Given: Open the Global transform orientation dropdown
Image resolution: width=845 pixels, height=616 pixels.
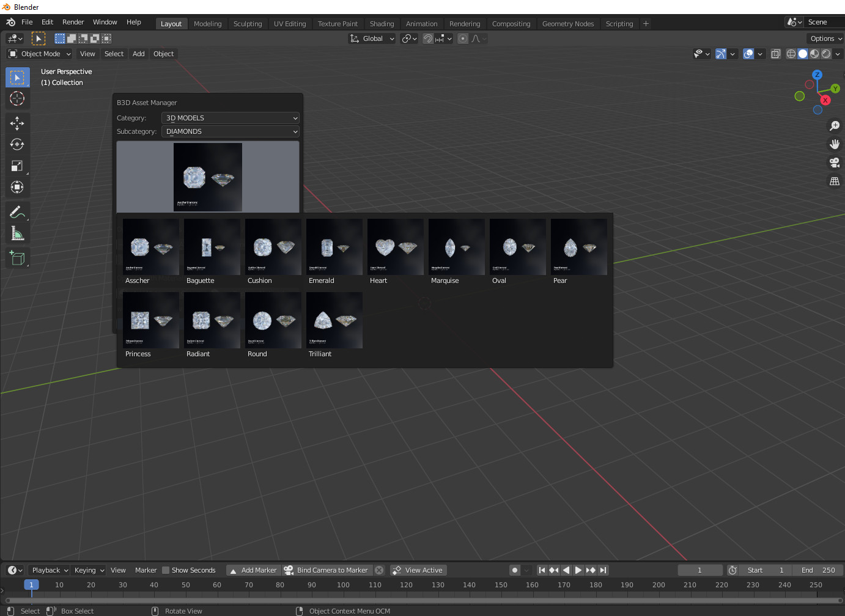Looking at the screenshot, I should (372, 38).
